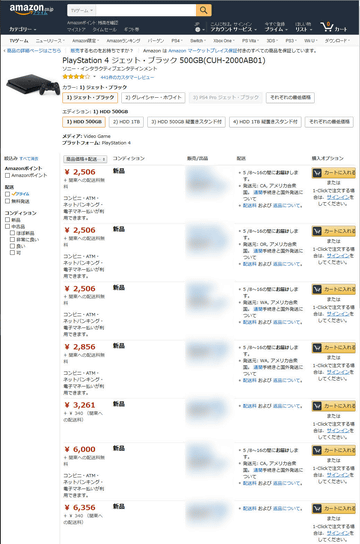Click into the search text field

pos(146,10)
